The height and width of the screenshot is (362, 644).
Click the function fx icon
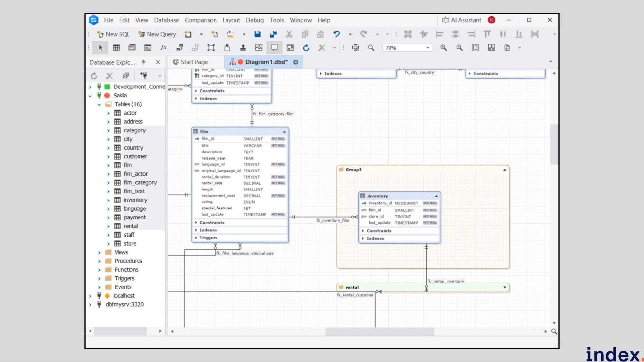pos(163,48)
